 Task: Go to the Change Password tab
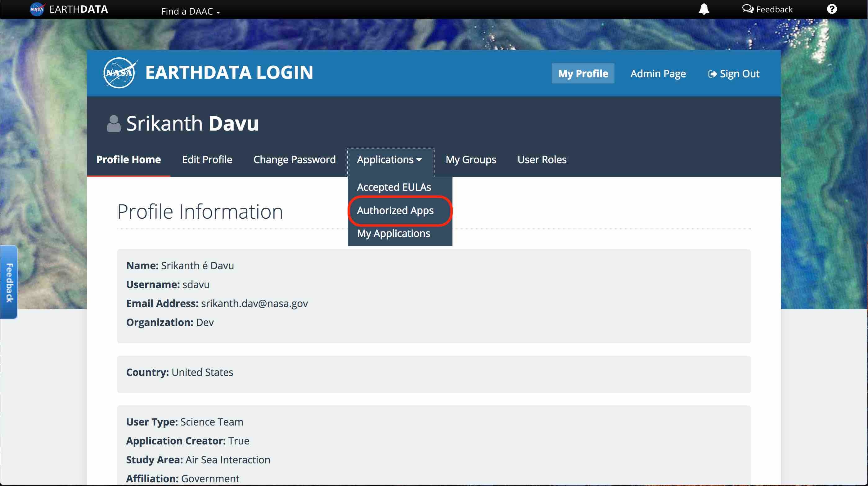[294, 160]
